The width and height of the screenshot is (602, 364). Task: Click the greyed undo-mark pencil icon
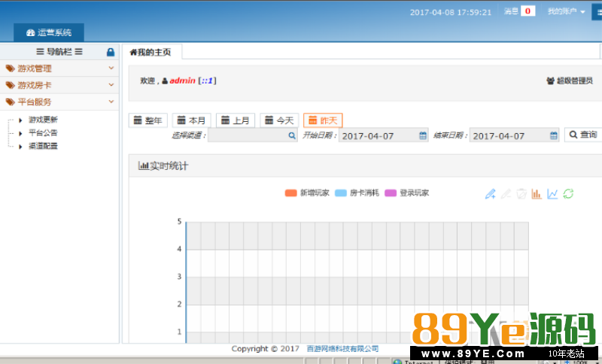(506, 194)
